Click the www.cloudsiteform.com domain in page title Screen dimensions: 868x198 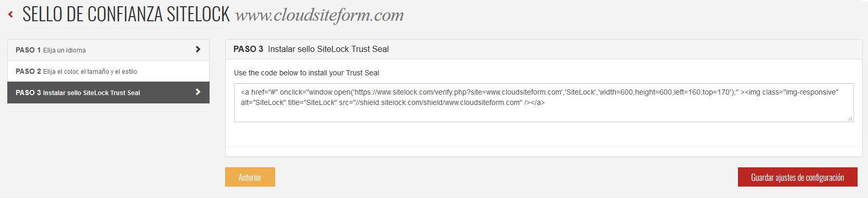[319, 16]
